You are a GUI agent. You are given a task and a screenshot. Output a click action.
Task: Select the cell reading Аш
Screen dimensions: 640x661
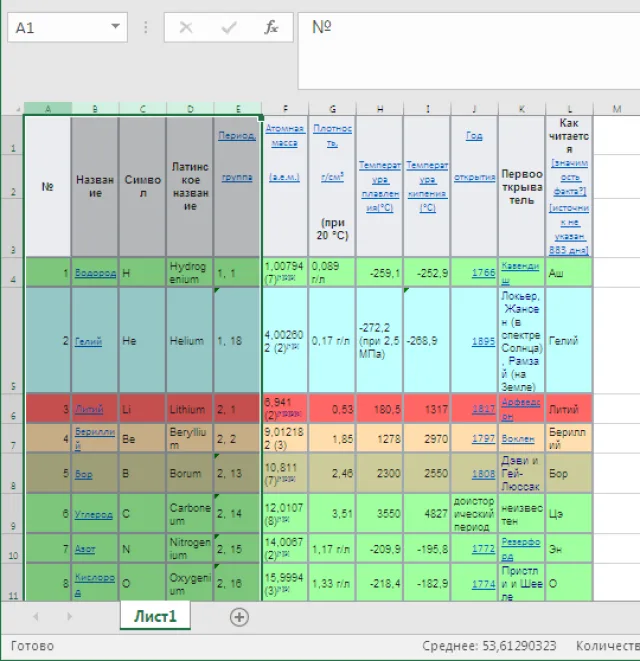pos(569,273)
